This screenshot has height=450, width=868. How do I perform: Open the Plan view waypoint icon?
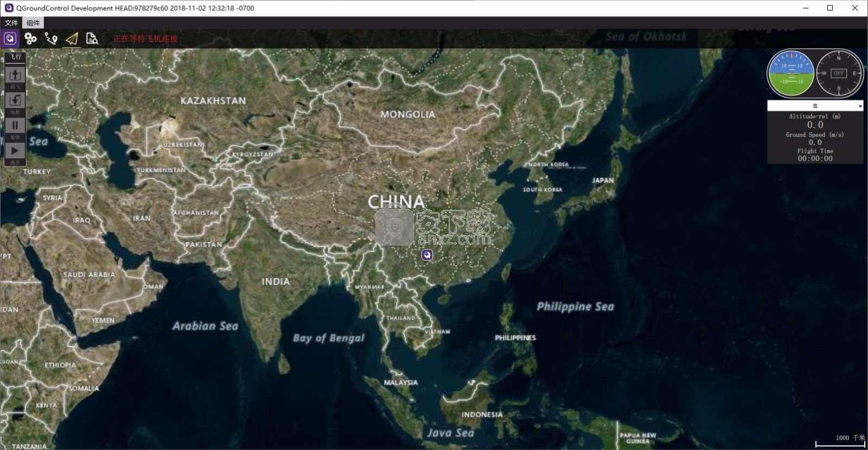pyautogui.click(x=51, y=38)
